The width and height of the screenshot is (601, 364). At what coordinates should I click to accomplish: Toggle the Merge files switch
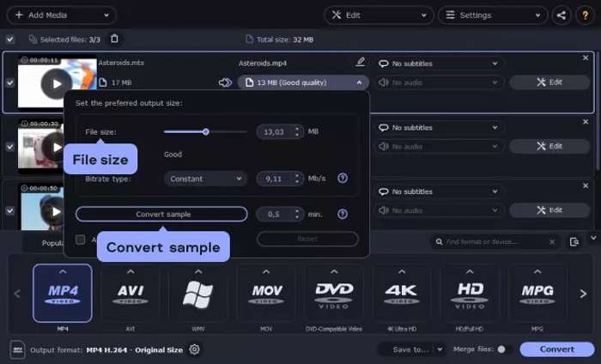pyautogui.click(x=504, y=349)
